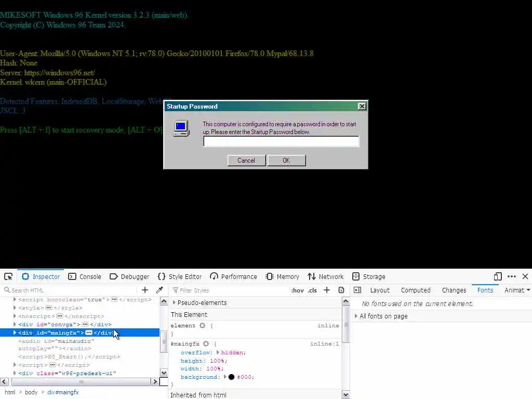This screenshot has height=399, width=532.
Task: Click the Cancel button in Startup Password
Action: tap(246, 160)
